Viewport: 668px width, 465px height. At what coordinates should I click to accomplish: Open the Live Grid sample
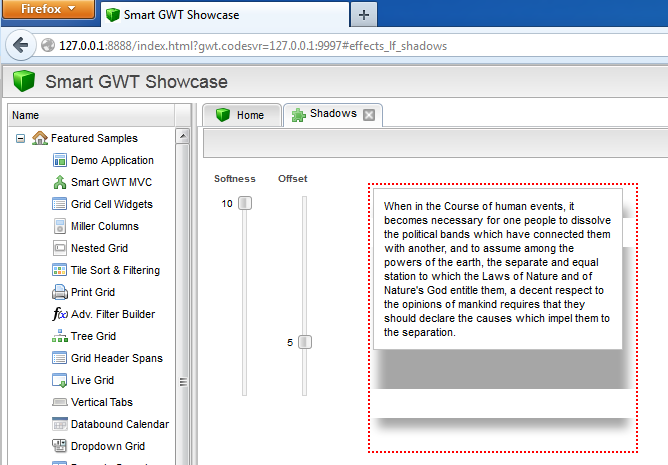coord(92,380)
